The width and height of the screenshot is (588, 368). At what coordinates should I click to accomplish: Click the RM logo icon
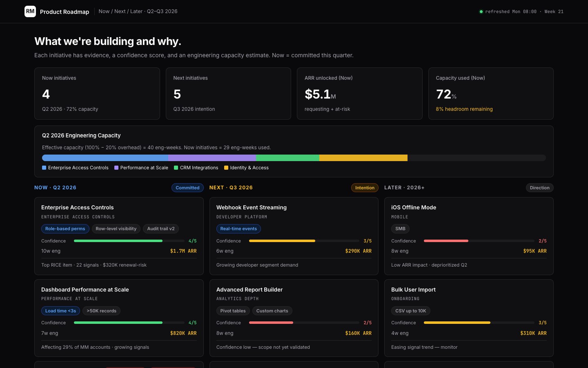(30, 11)
